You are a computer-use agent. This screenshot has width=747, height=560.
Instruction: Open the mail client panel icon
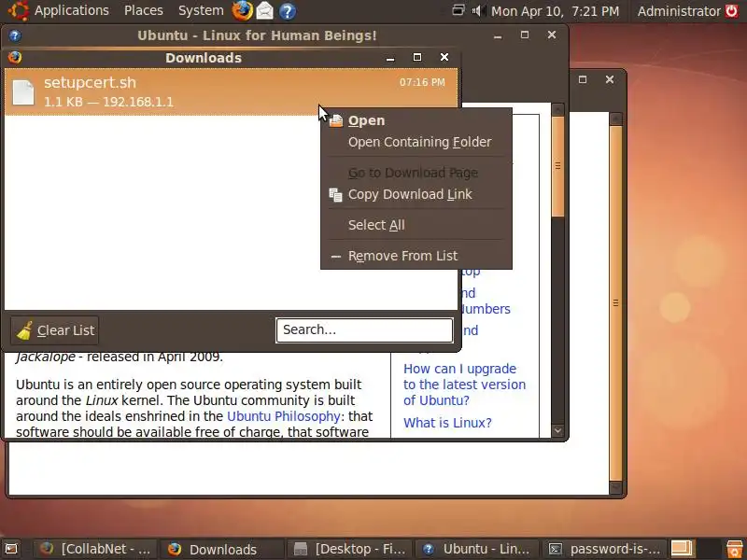(265, 10)
